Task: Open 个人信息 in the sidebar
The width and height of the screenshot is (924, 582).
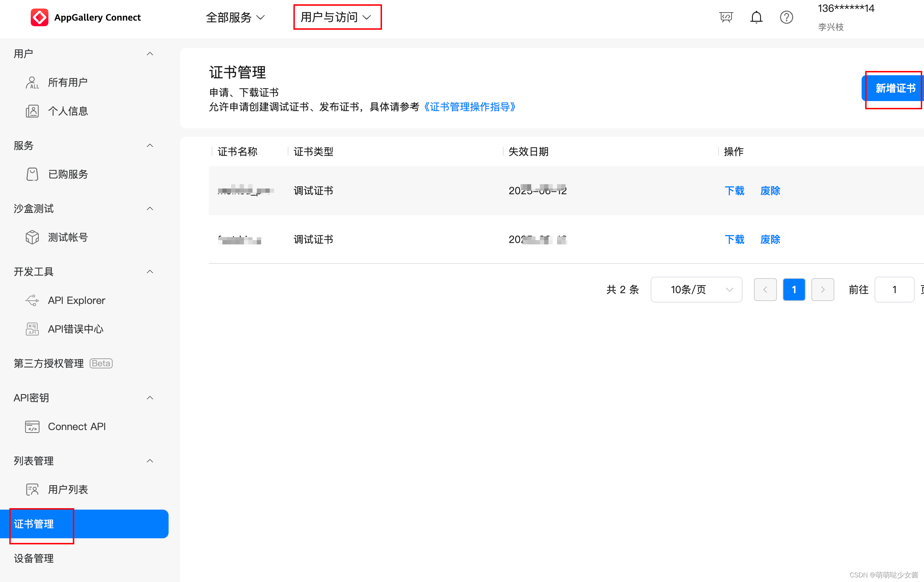Action: [x=67, y=111]
